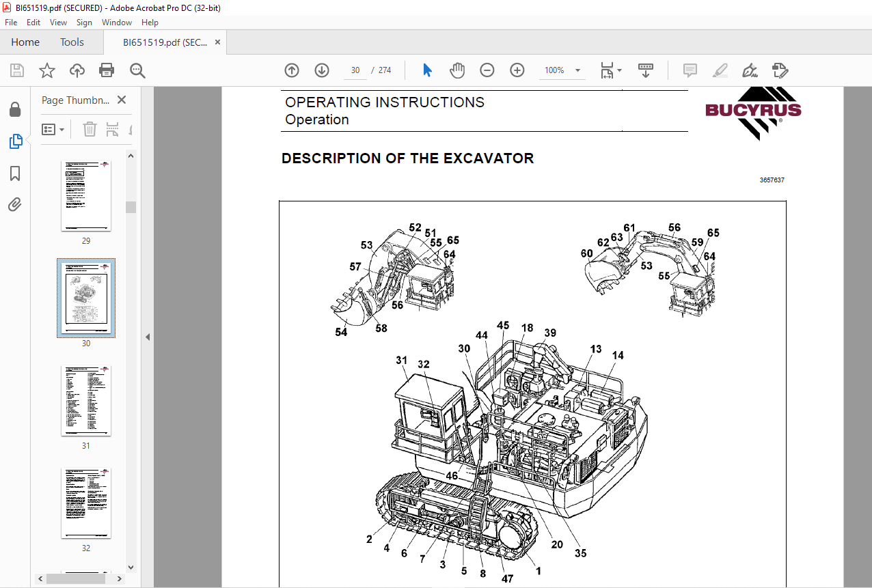Collapse the navigation pane arrow
This screenshot has height=588, width=872.
148,337
